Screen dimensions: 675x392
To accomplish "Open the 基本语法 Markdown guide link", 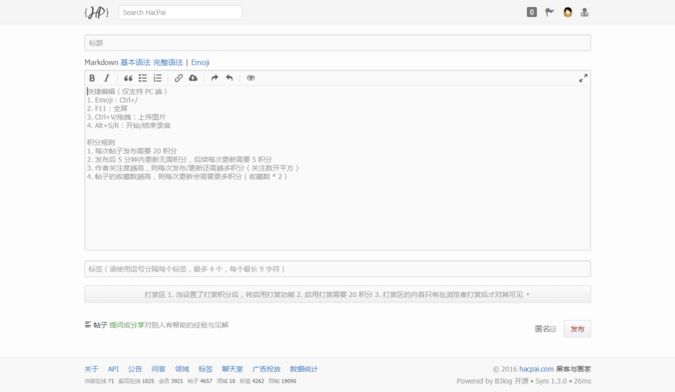I will point(135,62).
